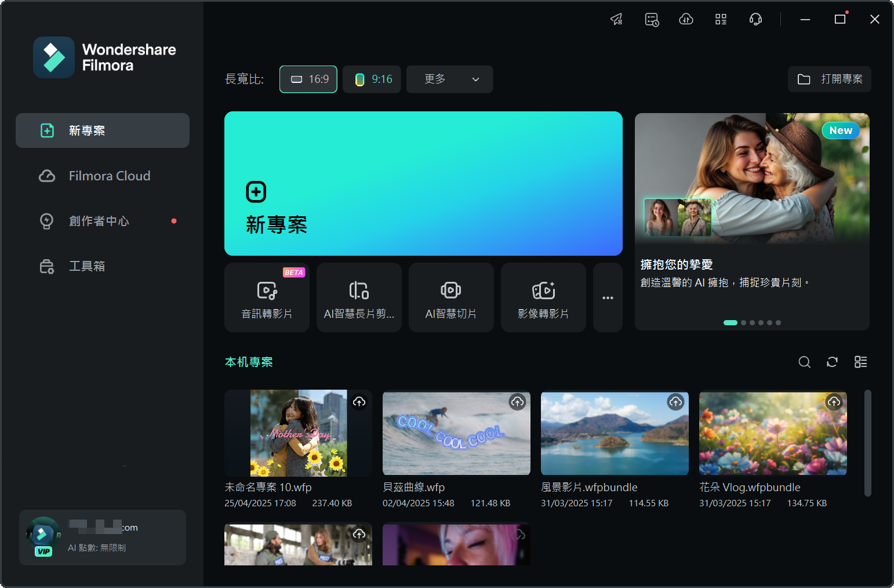Show more tools via three-dot button
Screen dimensions: 894x588
pos(607,297)
